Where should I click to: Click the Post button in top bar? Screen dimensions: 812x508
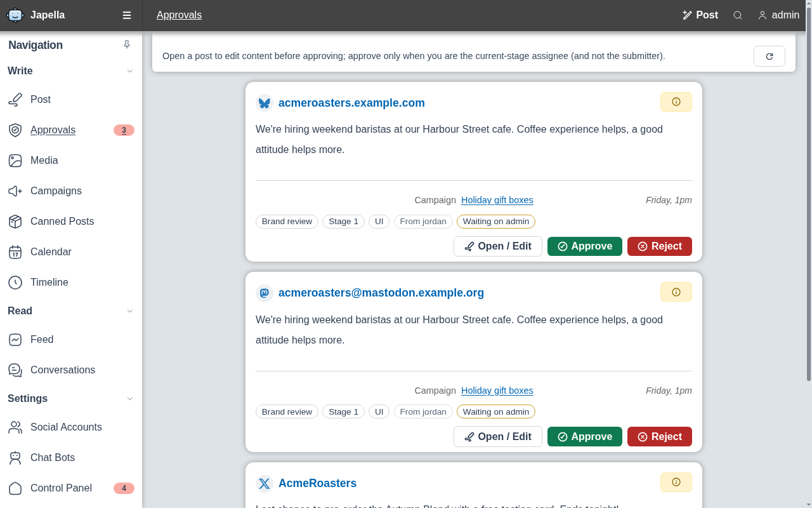coord(700,15)
